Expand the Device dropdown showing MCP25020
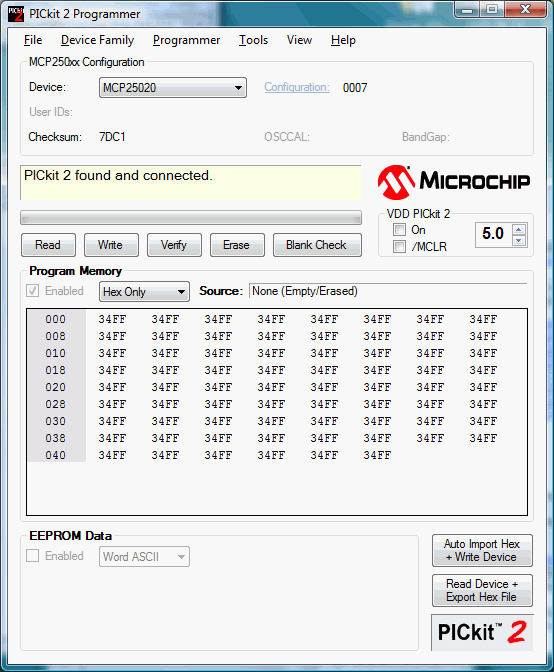The width and height of the screenshot is (554, 672). coord(173,87)
